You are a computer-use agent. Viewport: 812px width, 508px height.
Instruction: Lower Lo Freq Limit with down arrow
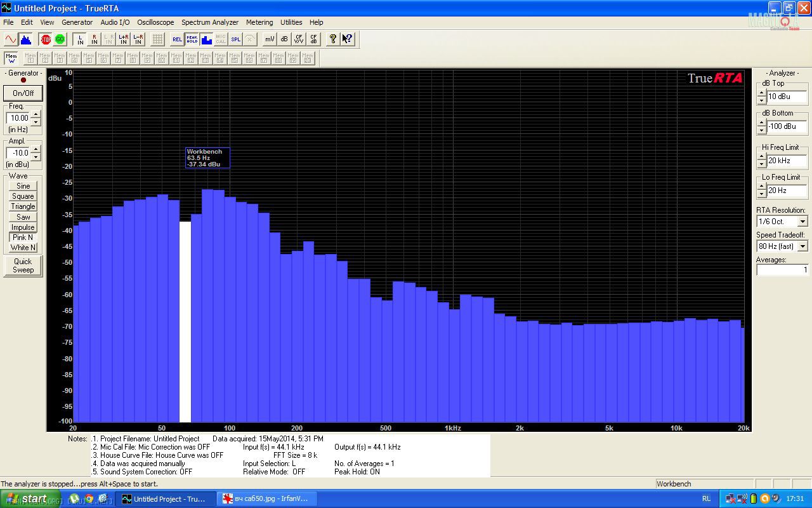tap(761, 194)
